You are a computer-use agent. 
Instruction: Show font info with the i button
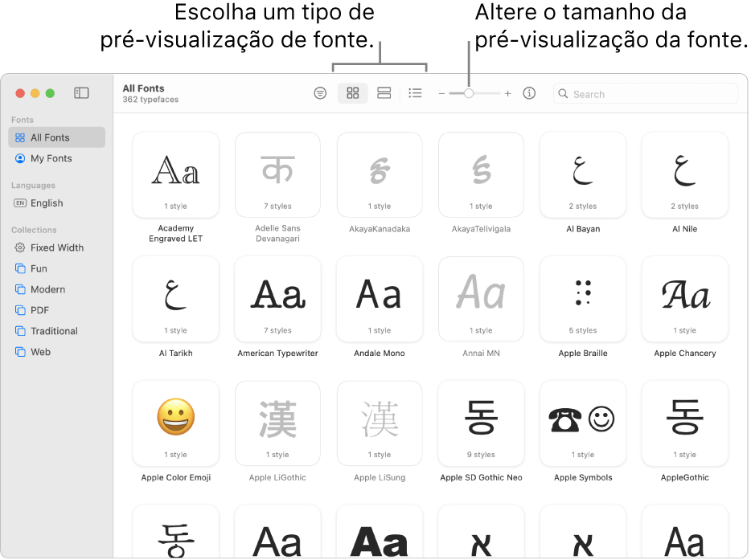(529, 93)
